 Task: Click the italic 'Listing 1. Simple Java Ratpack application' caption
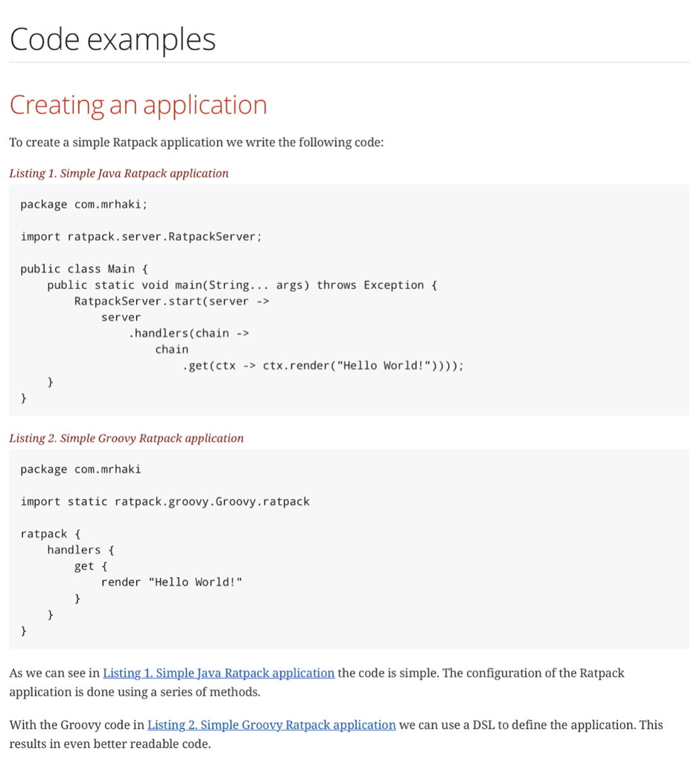[118, 174]
